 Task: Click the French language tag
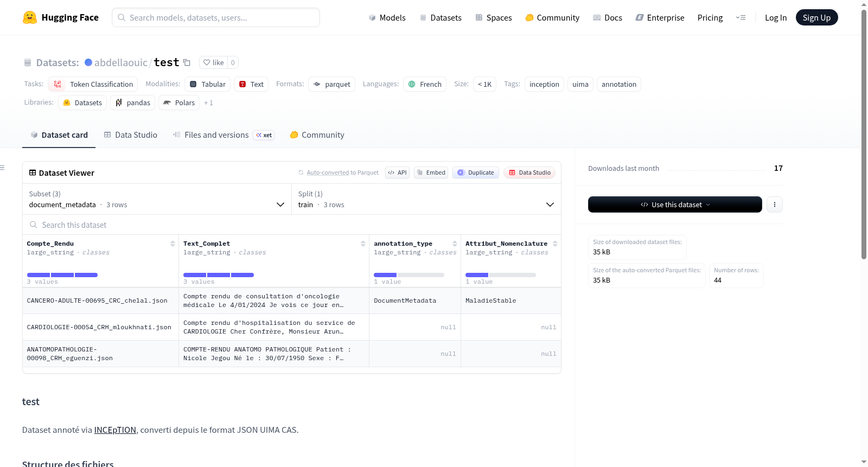(x=425, y=84)
